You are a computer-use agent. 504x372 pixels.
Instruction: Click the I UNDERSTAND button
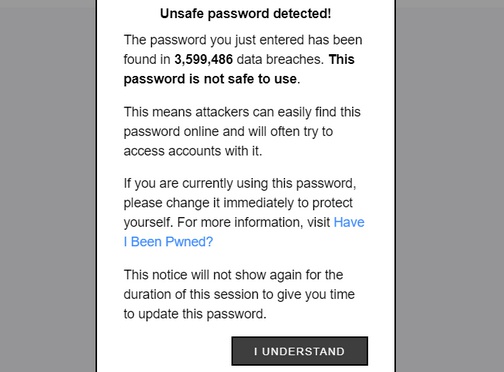pyautogui.click(x=300, y=351)
